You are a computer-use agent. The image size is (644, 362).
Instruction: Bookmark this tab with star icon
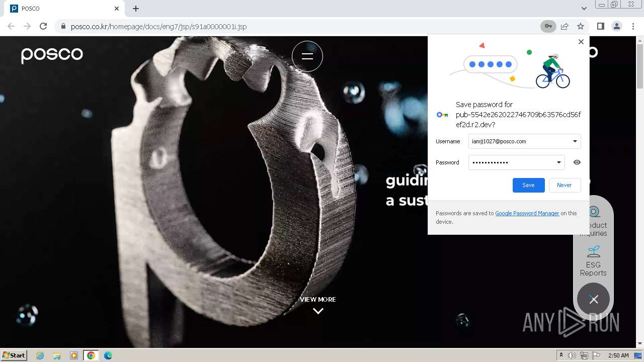point(581,26)
